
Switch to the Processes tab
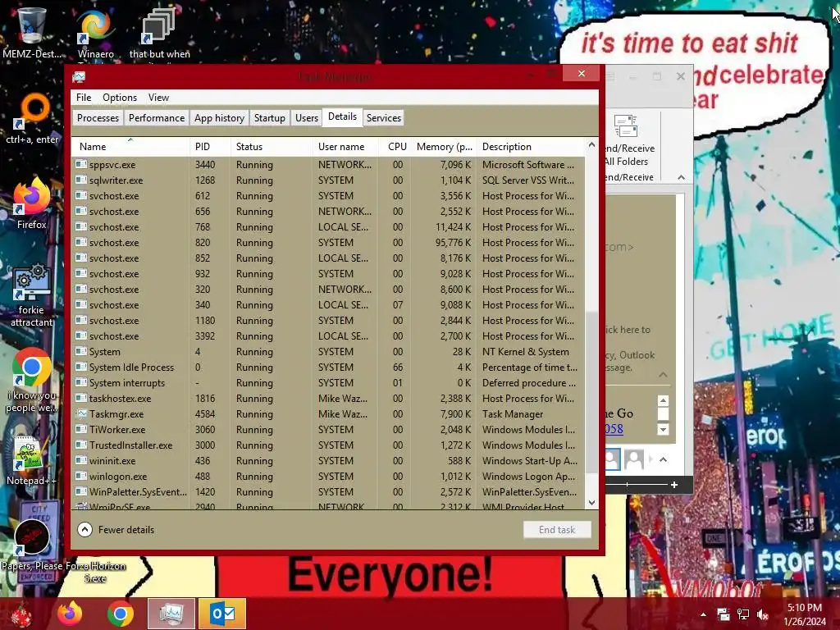(98, 118)
